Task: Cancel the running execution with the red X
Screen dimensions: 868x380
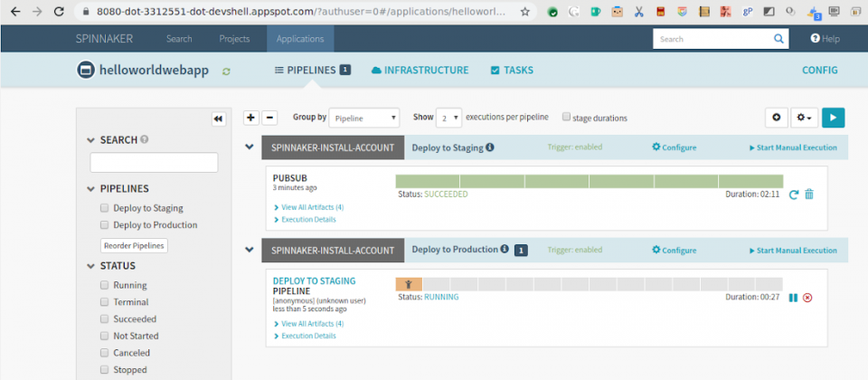Action: click(807, 298)
